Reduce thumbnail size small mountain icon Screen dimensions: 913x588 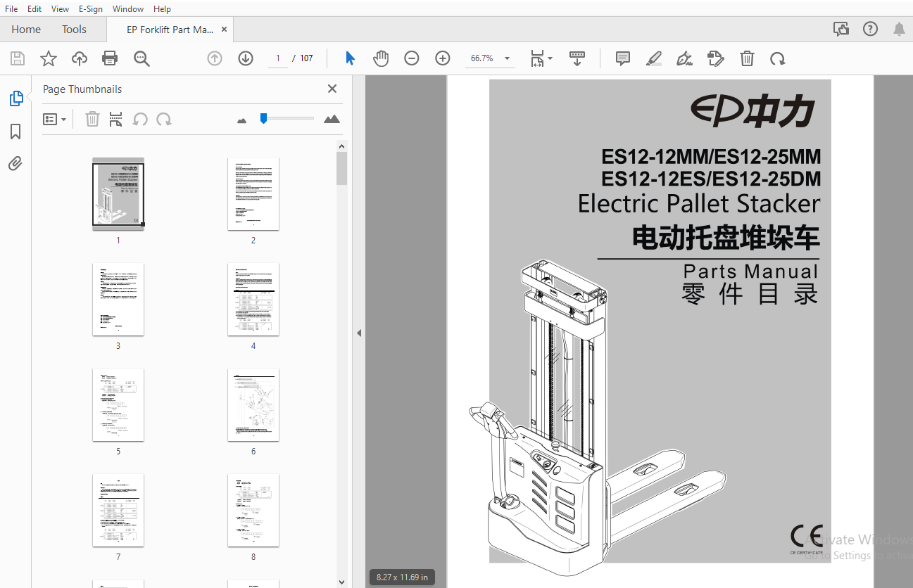pyautogui.click(x=242, y=120)
